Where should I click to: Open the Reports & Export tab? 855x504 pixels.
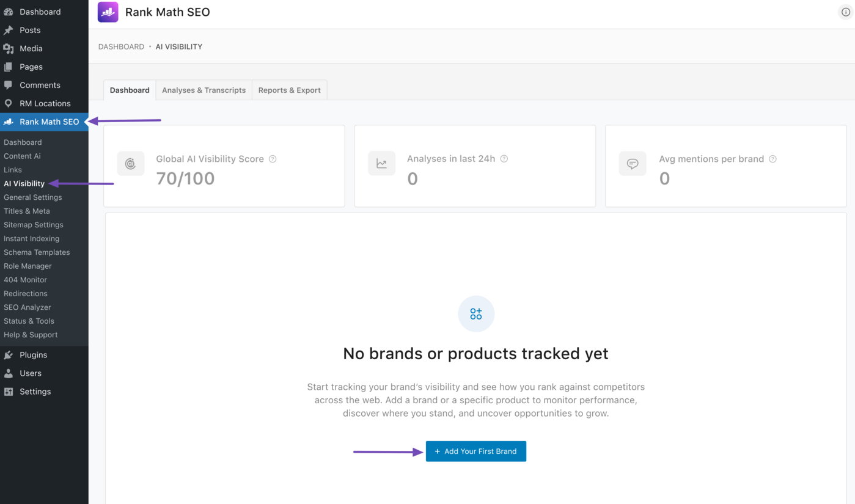[x=289, y=90]
